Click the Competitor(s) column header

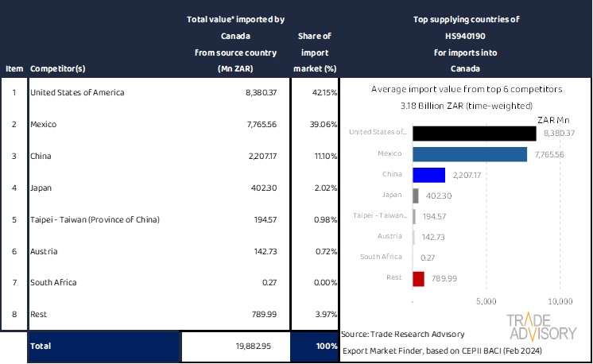(60, 68)
